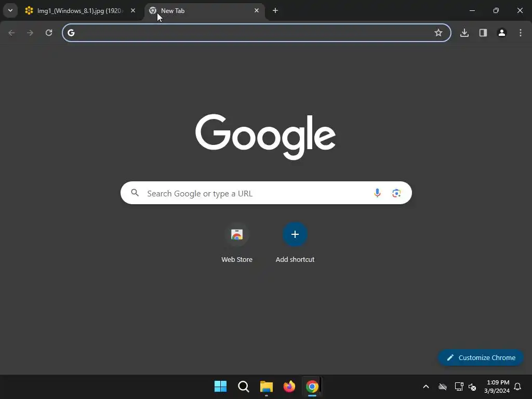The image size is (532, 399).
Task: Open the Downloads icon in toolbar
Action: pyautogui.click(x=464, y=33)
